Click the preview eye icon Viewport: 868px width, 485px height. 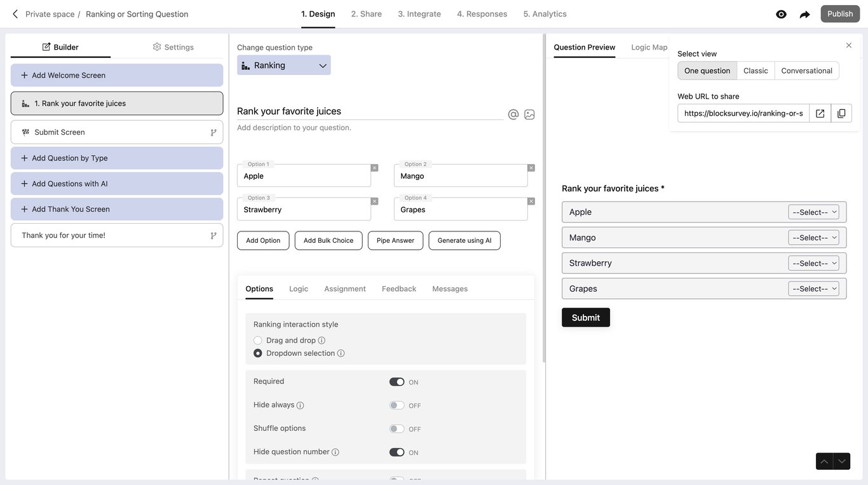781,14
